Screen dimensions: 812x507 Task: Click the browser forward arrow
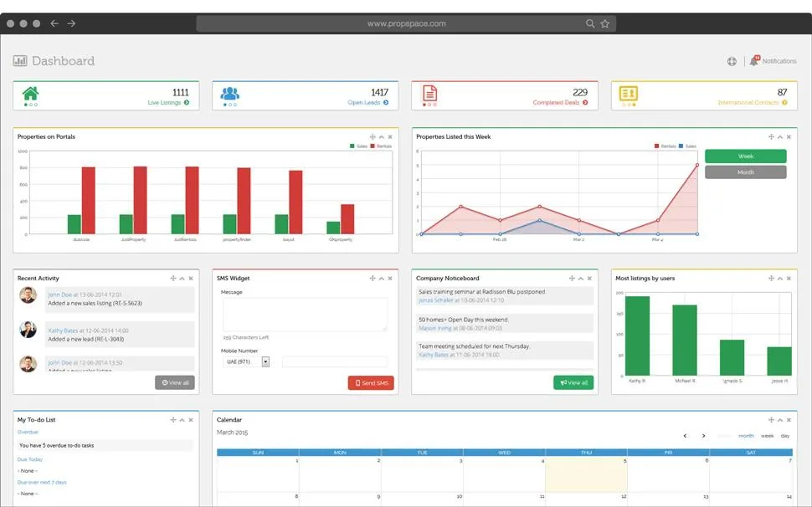(x=71, y=23)
